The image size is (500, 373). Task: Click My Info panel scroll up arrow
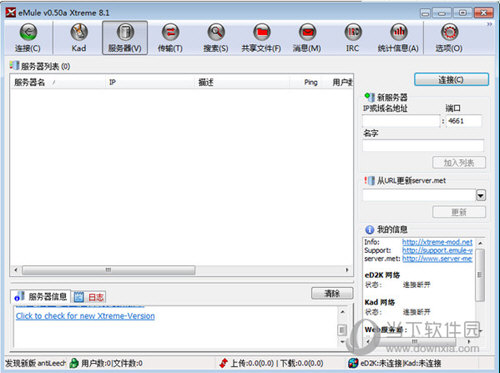(480, 243)
